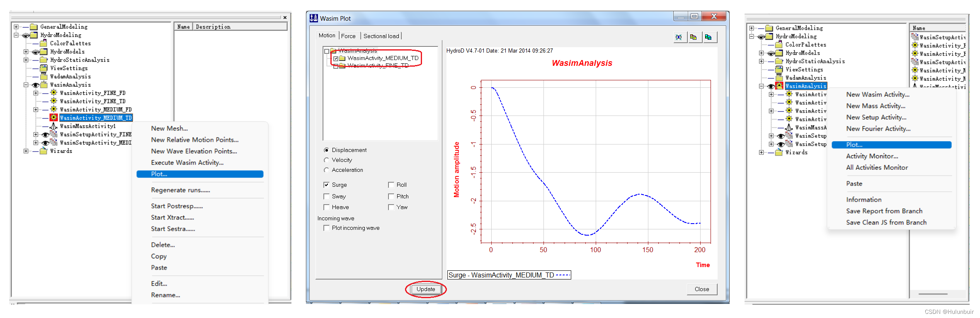The width and height of the screenshot is (980, 318).
Task: Click the WadamAnalysis folder icon in Description panel tree
Action: (44, 76)
